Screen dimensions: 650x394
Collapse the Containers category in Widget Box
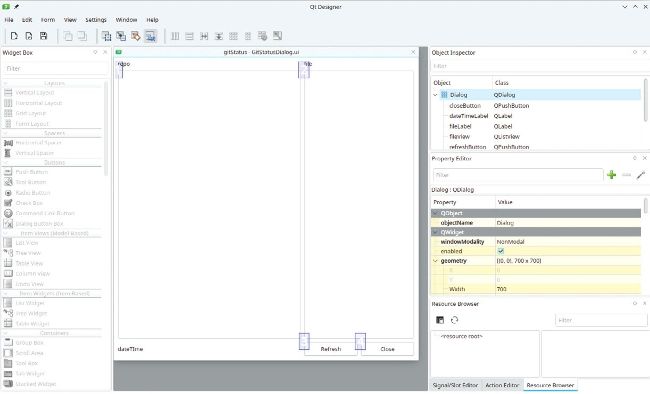(x=6, y=333)
